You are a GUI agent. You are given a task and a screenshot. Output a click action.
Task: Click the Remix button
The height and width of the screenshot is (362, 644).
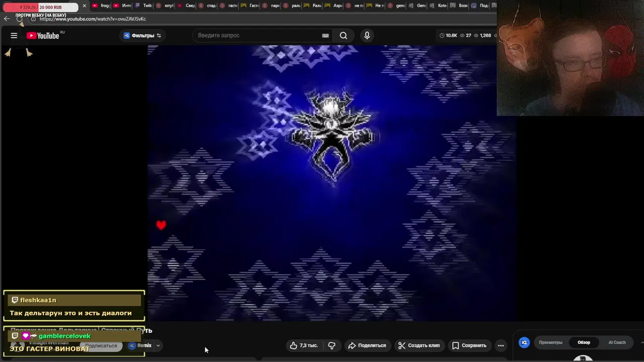pyautogui.click(x=140, y=345)
